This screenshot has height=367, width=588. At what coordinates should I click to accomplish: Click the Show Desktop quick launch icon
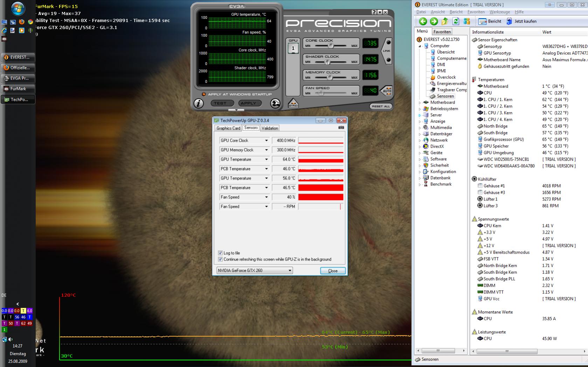tap(4, 22)
